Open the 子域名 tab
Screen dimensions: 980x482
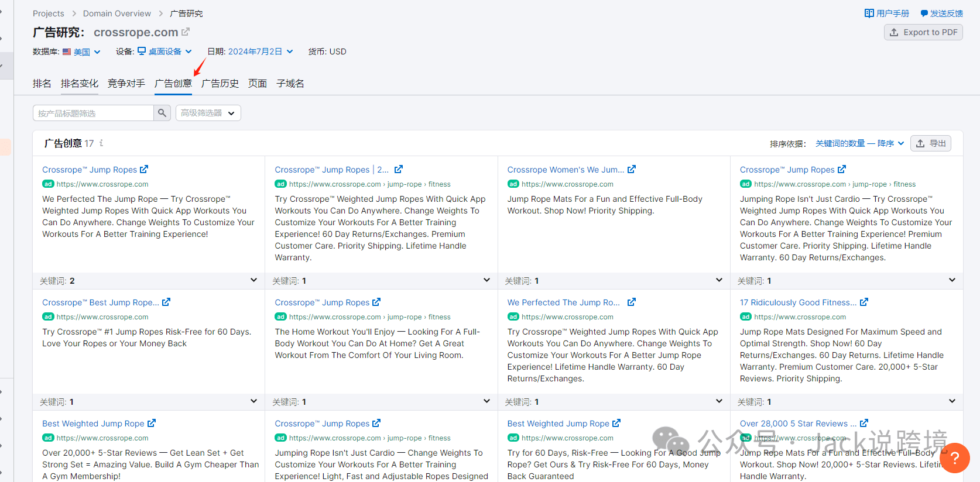pyautogui.click(x=290, y=84)
